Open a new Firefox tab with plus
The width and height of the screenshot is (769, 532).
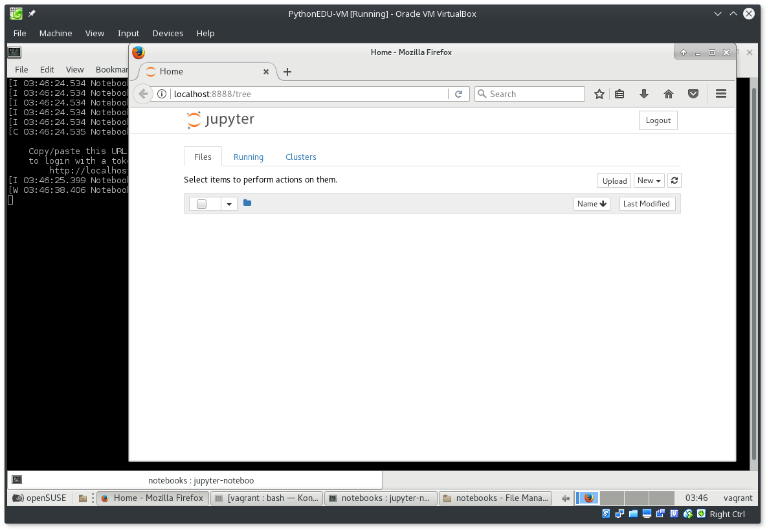tap(287, 72)
